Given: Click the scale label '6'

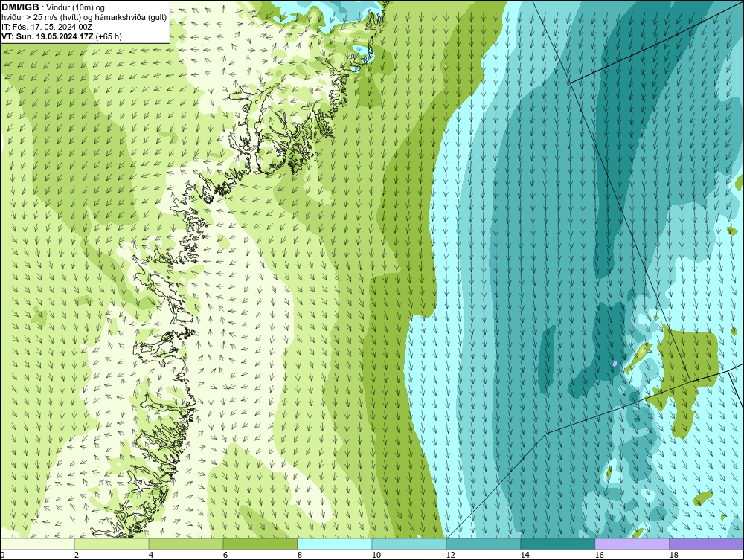Looking at the screenshot, I should (225, 555).
